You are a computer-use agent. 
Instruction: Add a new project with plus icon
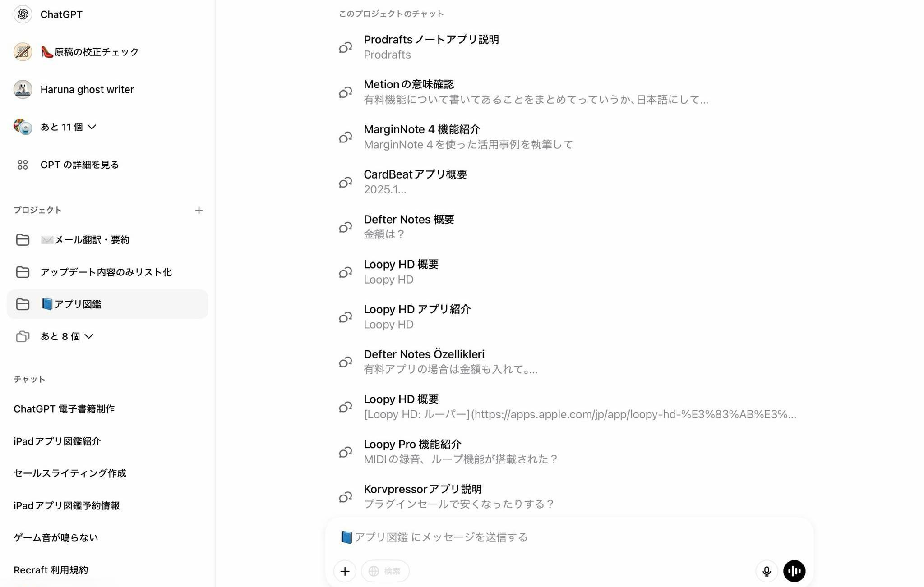pos(199,211)
